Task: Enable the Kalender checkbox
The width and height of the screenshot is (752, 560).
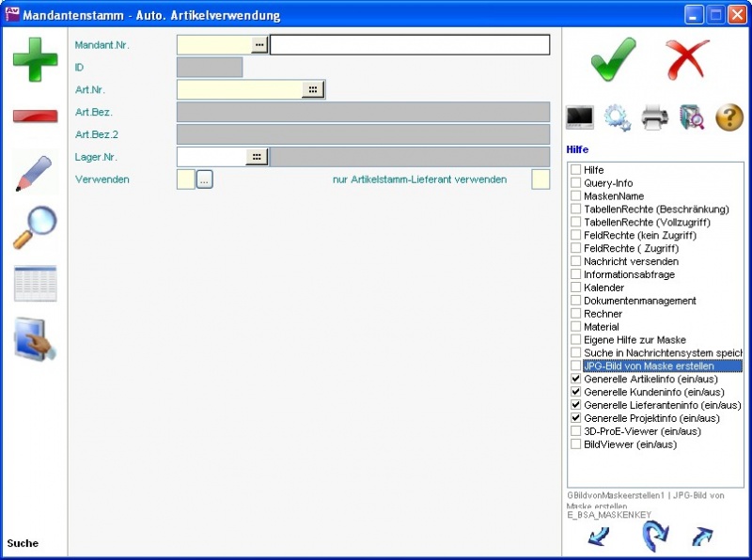Action: [x=575, y=288]
